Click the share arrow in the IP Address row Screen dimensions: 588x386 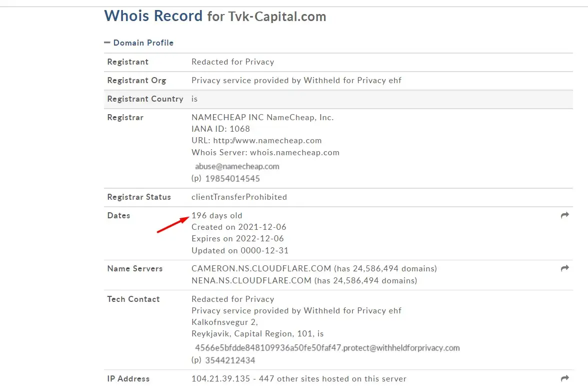[565, 378]
